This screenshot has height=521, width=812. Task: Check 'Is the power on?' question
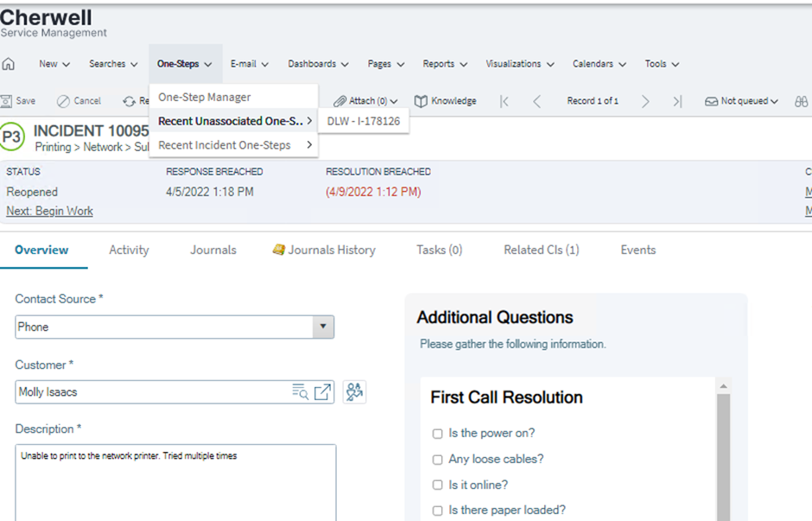coord(437,435)
